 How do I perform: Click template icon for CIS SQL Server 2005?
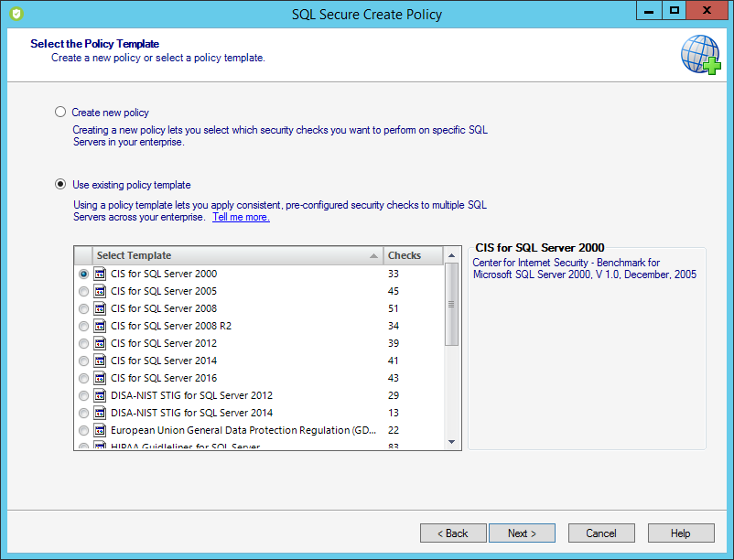click(100, 291)
